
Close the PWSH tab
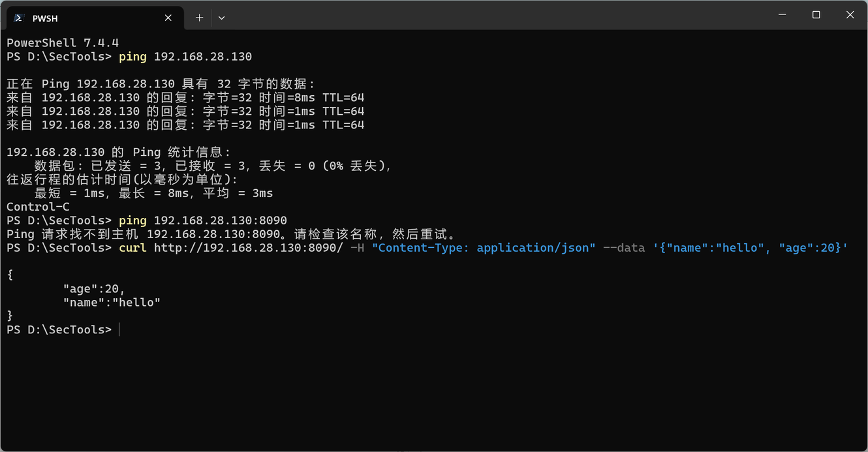168,18
